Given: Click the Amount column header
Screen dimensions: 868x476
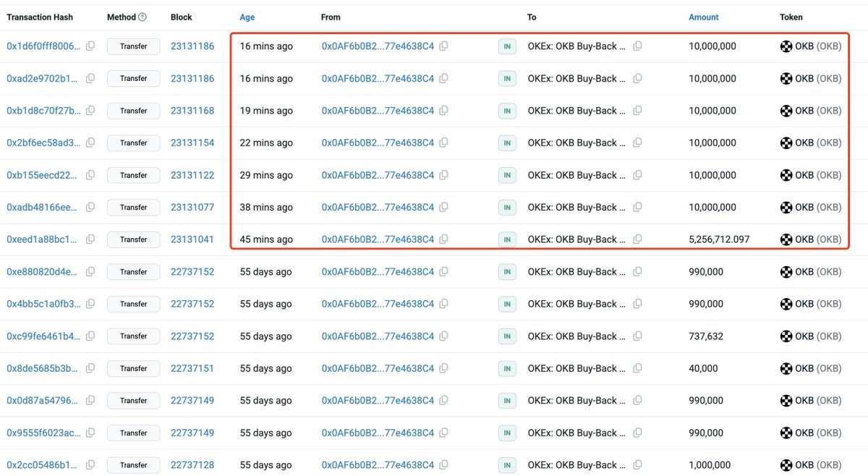Looking at the screenshot, I should [704, 17].
